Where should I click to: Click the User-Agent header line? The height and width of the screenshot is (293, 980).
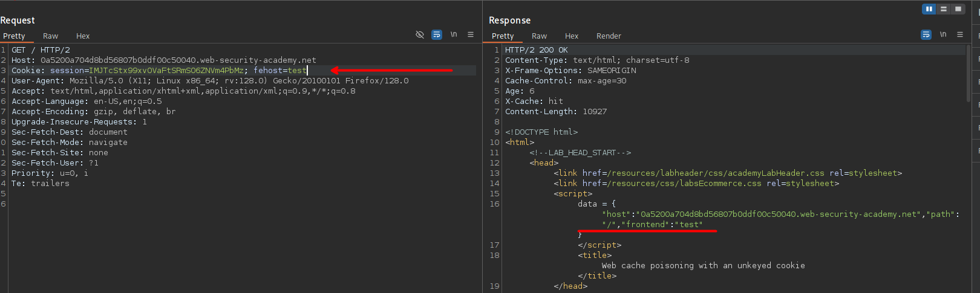click(x=210, y=81)
